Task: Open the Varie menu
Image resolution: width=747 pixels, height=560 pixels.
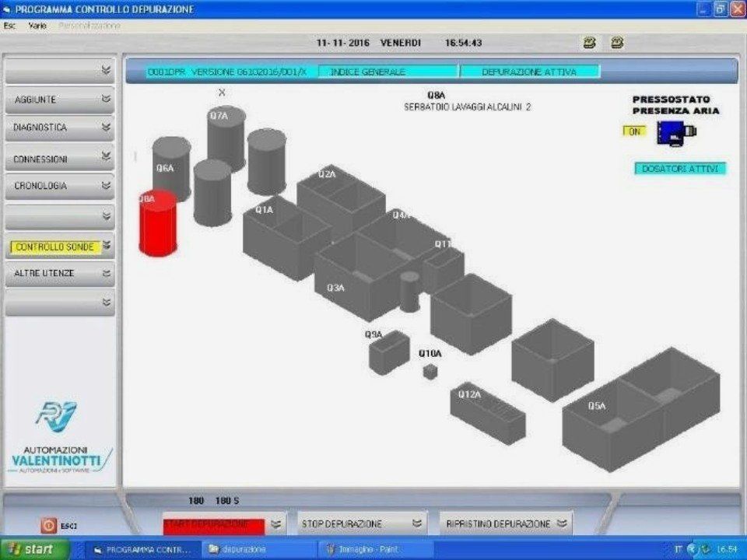Action: pyautogui.click(x=37, y=26)
